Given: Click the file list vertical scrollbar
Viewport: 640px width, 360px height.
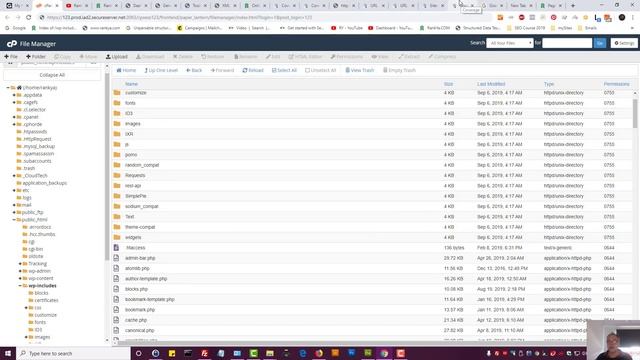Looking at the screenshot, I should pyautogui.click(x=635, y=113).
